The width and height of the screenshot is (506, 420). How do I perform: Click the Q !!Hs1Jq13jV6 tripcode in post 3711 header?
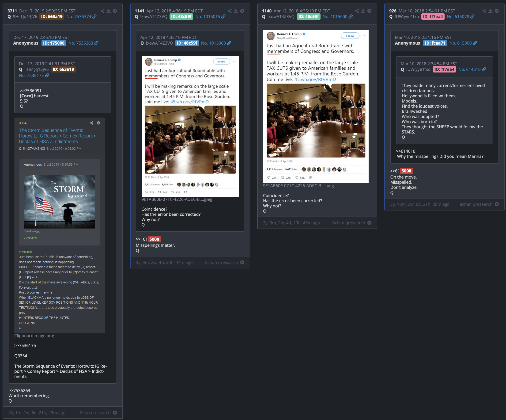[x=23, y=17]
